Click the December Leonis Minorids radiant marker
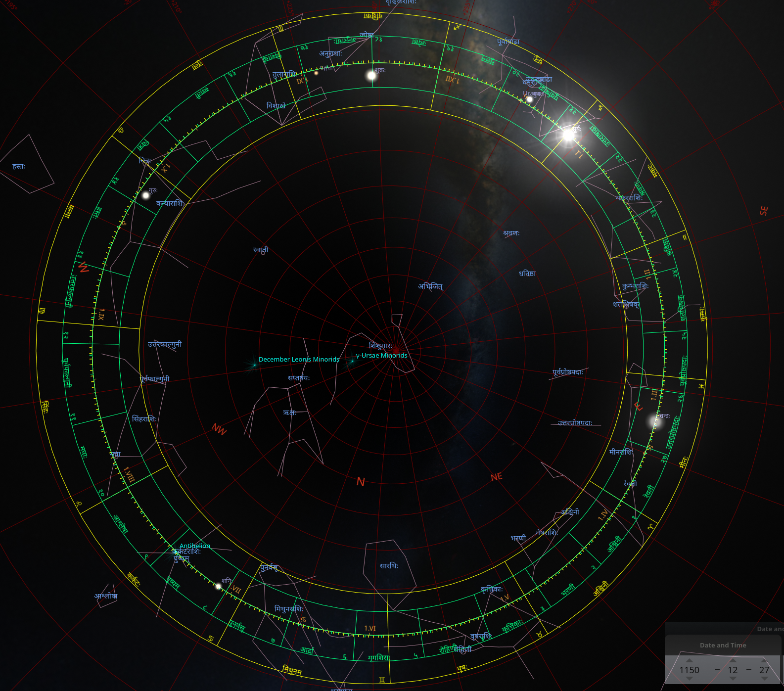 click(x=254, y=365)
